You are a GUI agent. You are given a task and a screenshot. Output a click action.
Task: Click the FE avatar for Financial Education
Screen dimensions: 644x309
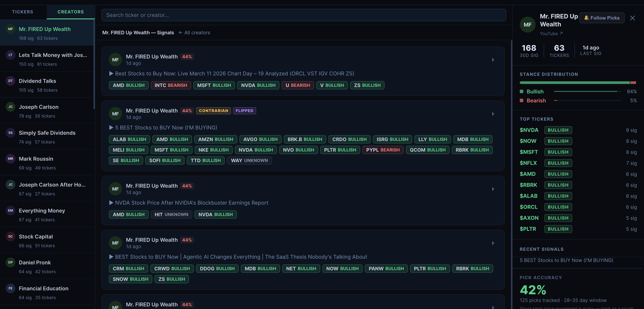click(x=11, y=288)
